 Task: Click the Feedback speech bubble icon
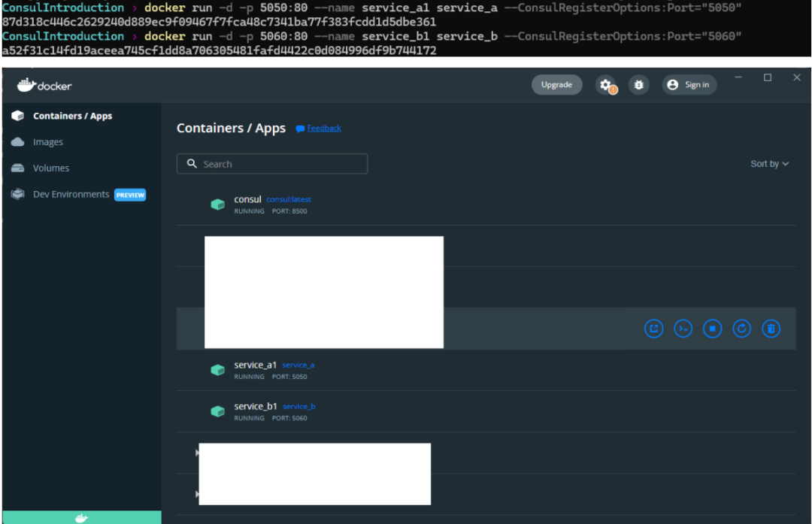pos(300,129)
